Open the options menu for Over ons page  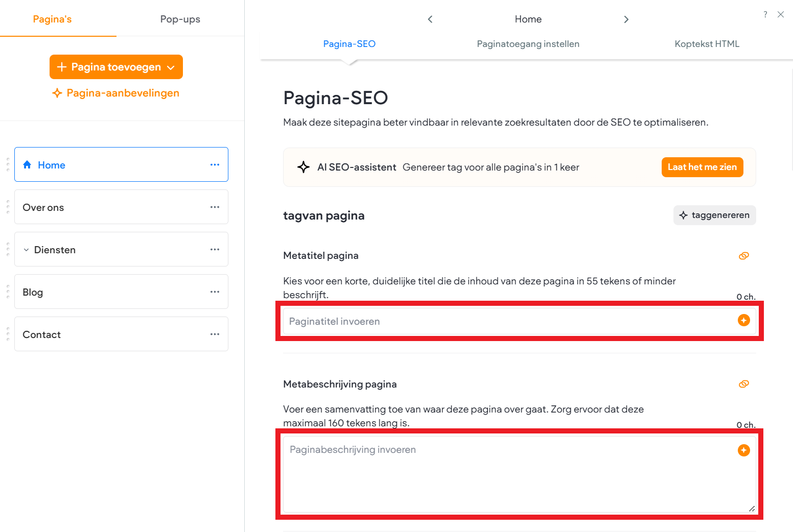[x=215, y=207]
